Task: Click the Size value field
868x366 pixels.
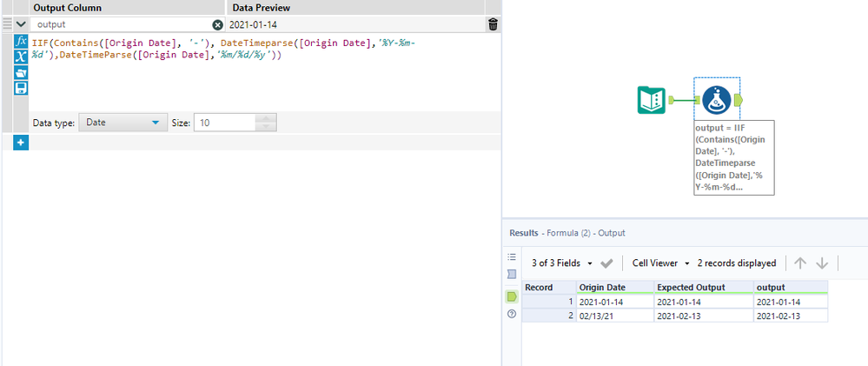Action: 225,123
